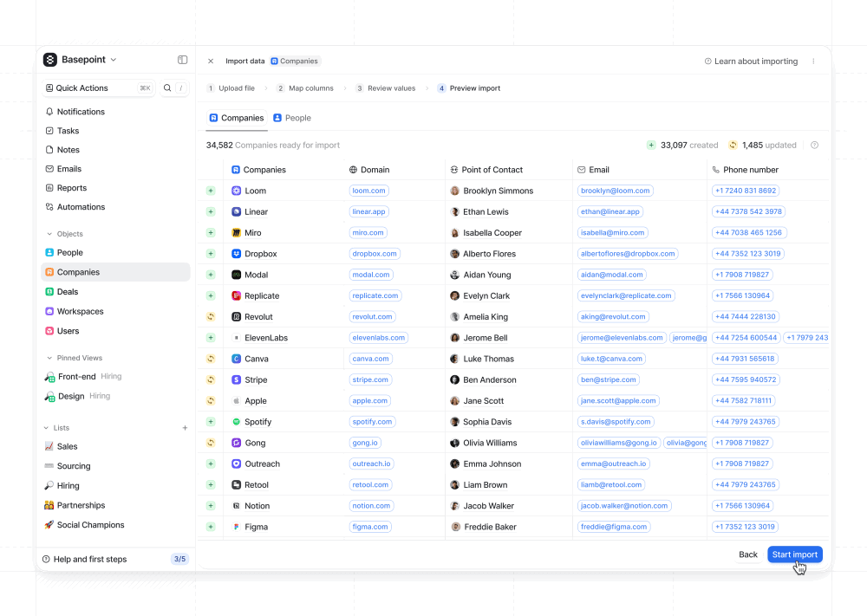The width and height of the screenshot is (867, 616).
Task: Collapse the Pinned Views section
Action: click(49, 358)
